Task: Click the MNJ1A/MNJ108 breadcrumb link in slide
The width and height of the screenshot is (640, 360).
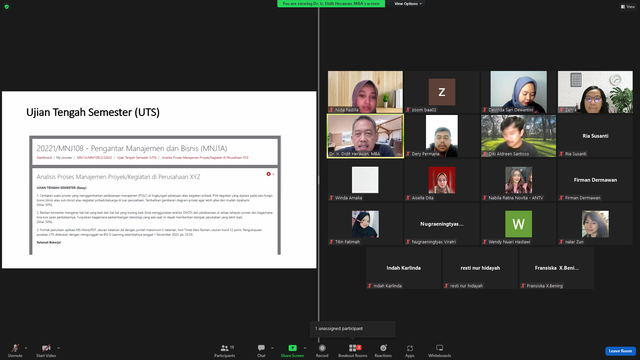Action: [x=94, y=158]
